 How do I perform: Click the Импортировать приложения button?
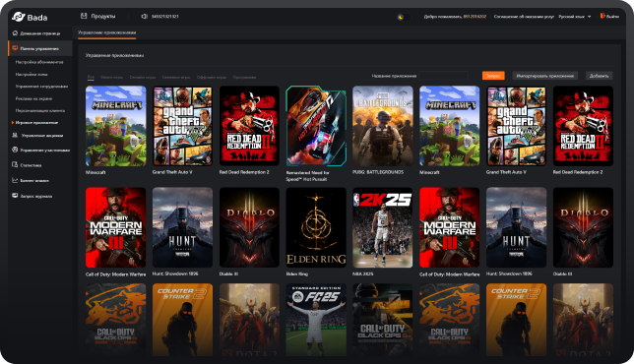[x=544, y=76]
